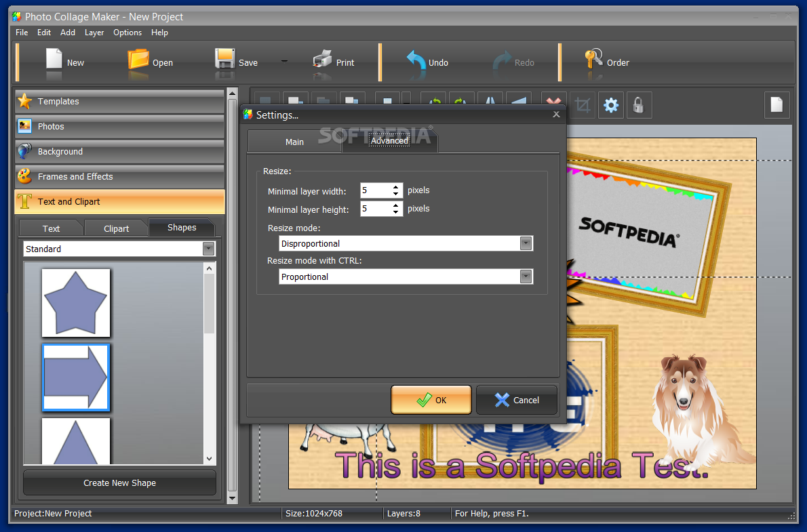
Task: Click the Redo arrow icon
Action: click(x=503, y=60)
